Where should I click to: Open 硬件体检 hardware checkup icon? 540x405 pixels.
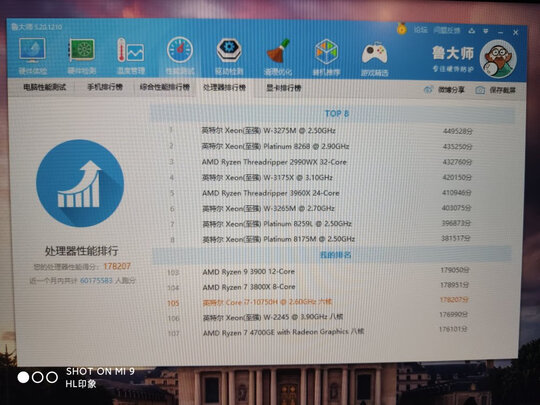32,56
